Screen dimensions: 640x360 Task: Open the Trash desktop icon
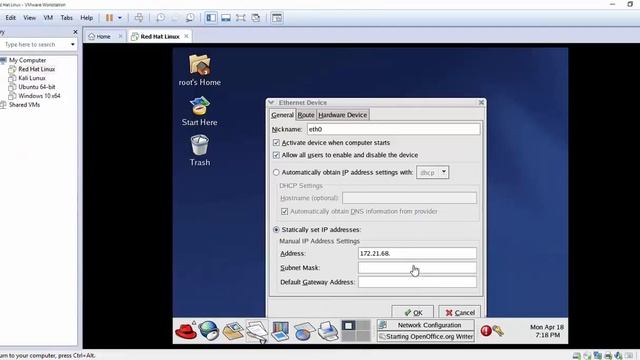tap(200, 151)
